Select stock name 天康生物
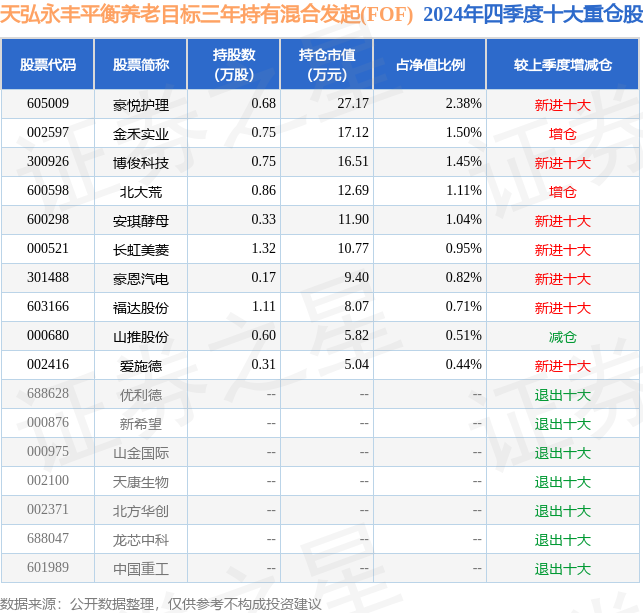The height and width of the screenshot is (613, 643). pyautogui.click(x=141, y=483)
